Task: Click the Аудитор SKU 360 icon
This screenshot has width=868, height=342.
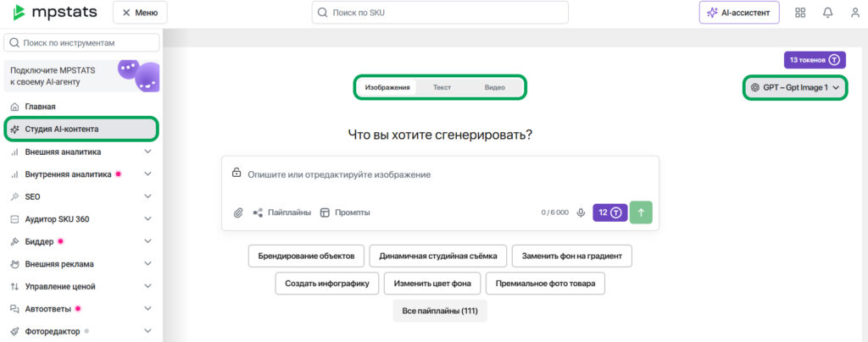Action: click(15, 218)
